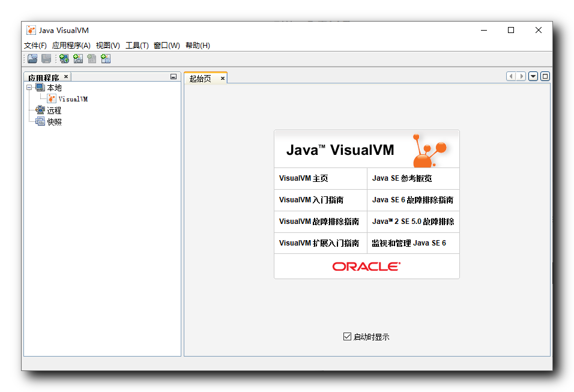Viewport: 574px width, 392px height.
Task: Open the document list dropdown arrow
Action: click(533, 76)
